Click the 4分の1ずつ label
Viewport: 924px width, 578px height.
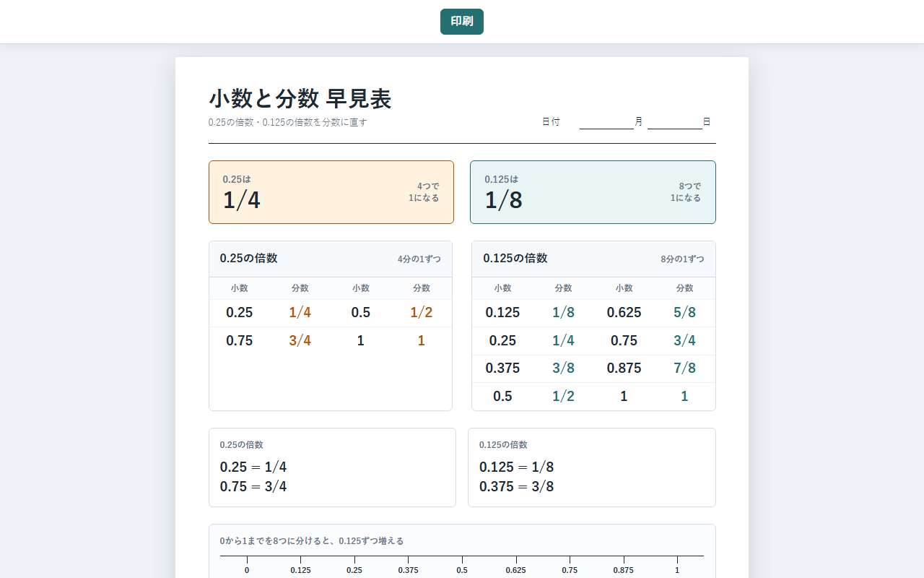(419, 259)
